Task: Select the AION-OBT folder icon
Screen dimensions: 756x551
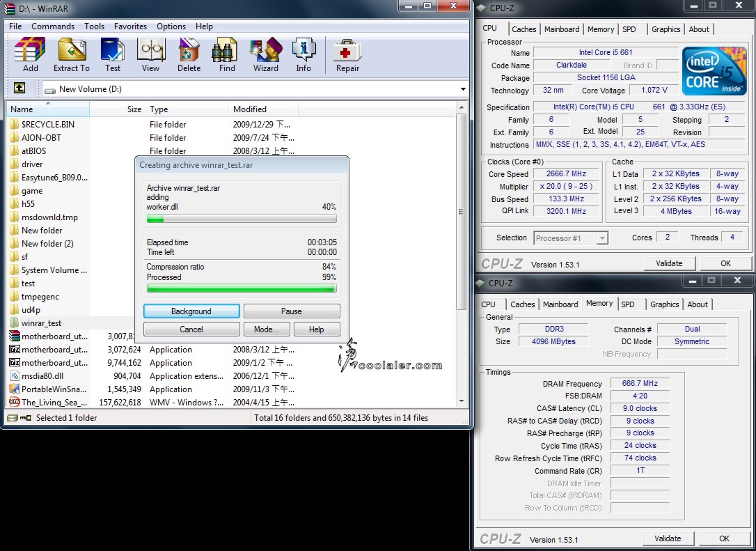Action: [15, 137]
